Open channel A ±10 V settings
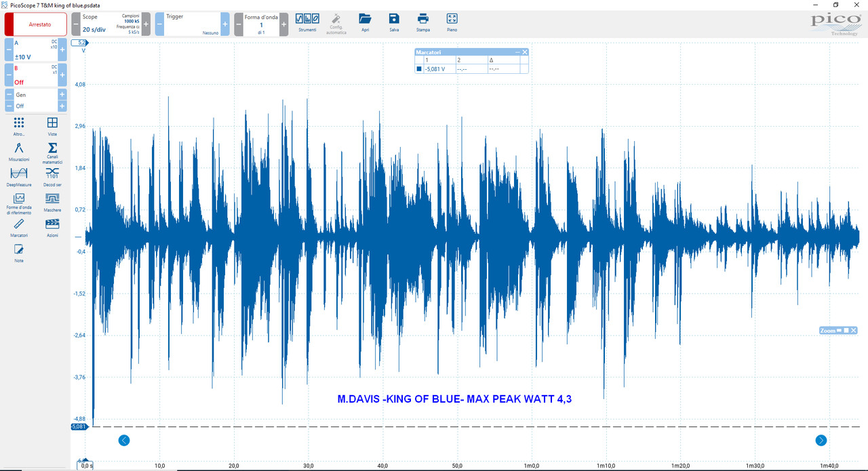Image resolution: width=868 pixels, height=471 pixels. (x=36, y=50)
